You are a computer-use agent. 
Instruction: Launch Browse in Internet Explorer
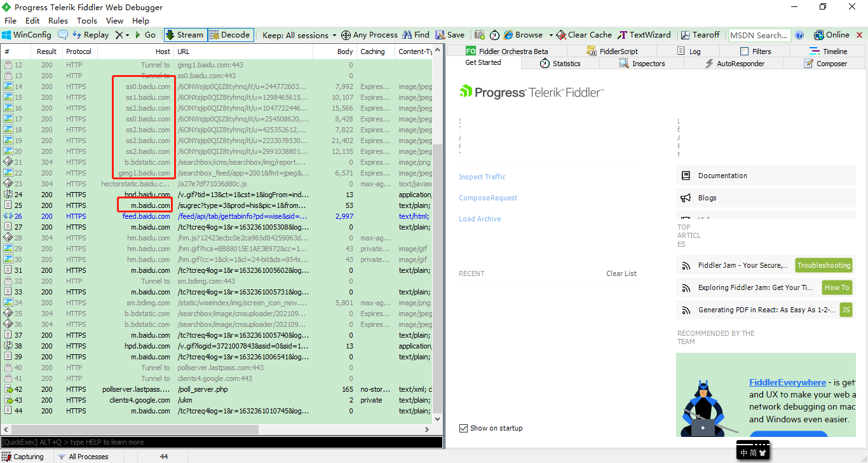524,35
